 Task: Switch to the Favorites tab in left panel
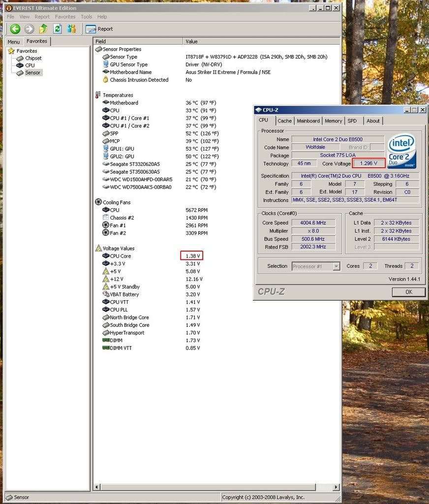(37, 41)
